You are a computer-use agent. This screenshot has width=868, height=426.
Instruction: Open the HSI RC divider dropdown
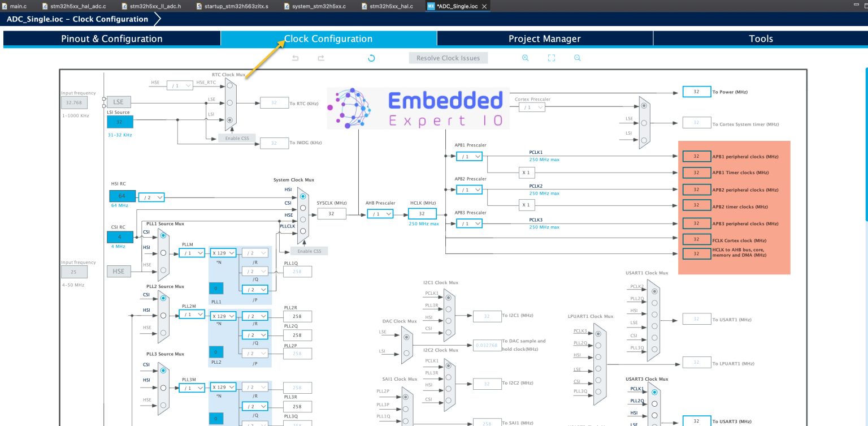click(x=151, y=197)
